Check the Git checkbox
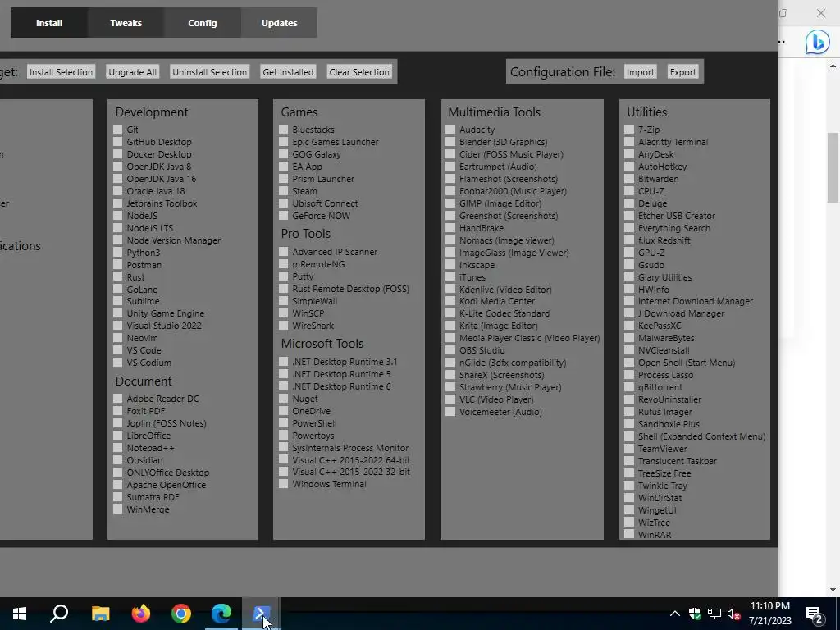The width and height of the screenshot is (840, 630). coord(118,129)
